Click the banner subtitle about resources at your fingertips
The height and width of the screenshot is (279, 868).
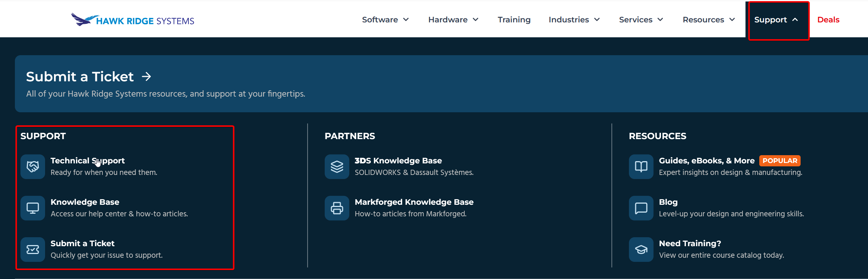coord(166,94)
